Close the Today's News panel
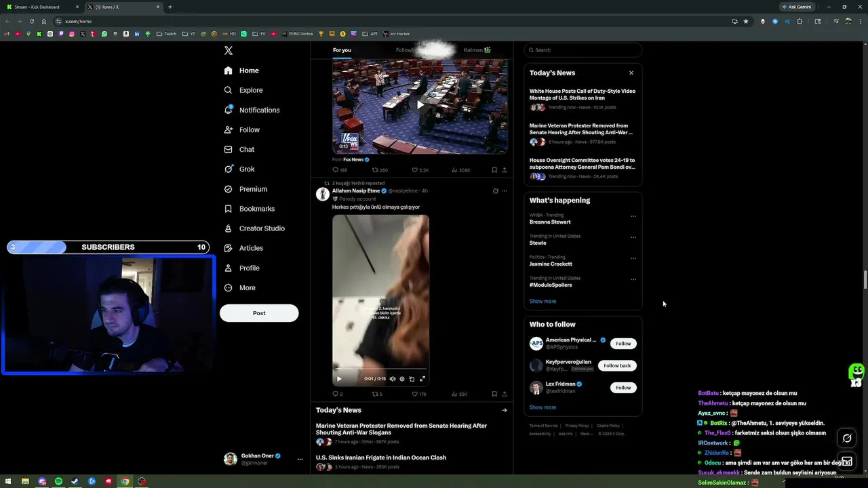The image size is (868, 488). (x=631, y=73)
